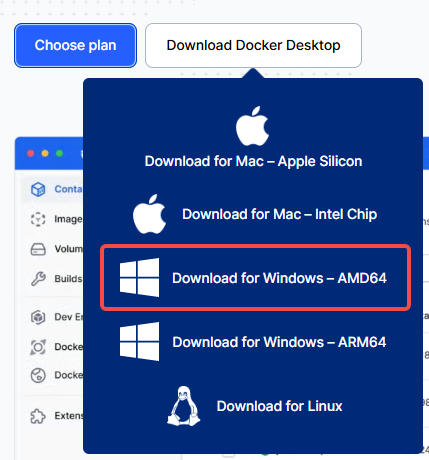Viewport: 429px width, 460px height.
Task: Click the Apple logo beside Intel Chip download
Action: click(149, 214)
